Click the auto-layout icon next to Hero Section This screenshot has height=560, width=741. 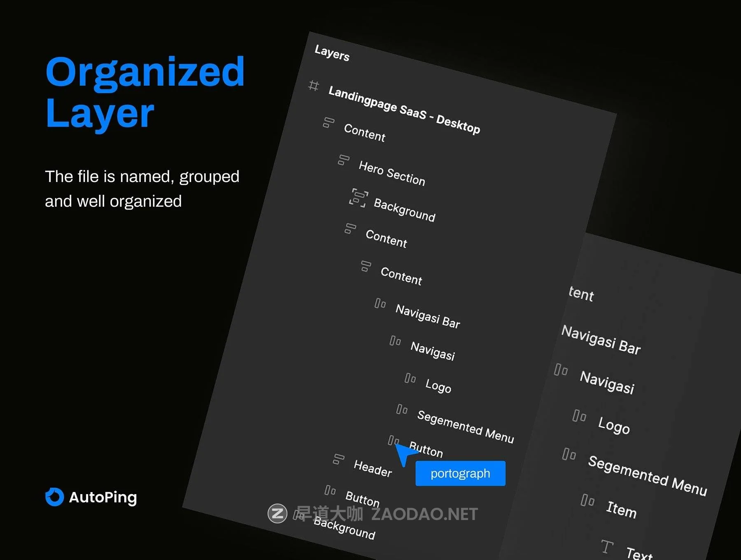pyautogui.click(x=343, y=160)
